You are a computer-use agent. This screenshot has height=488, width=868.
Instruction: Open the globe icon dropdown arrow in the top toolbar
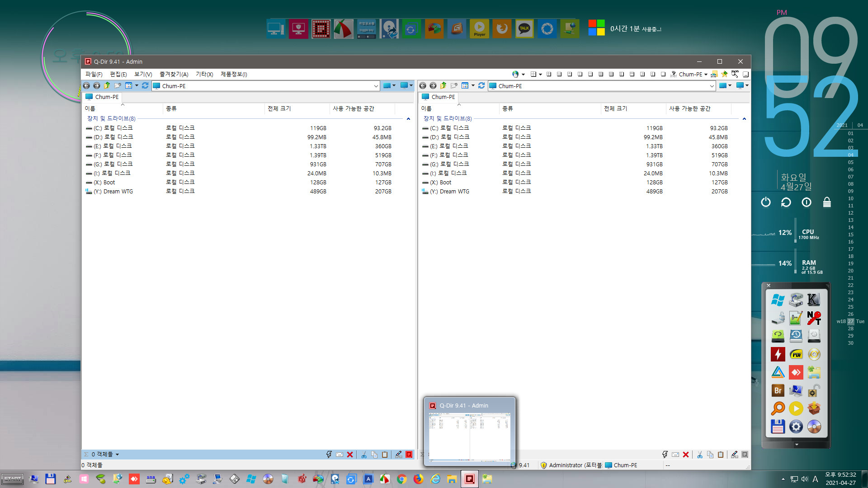coord(523,75)
